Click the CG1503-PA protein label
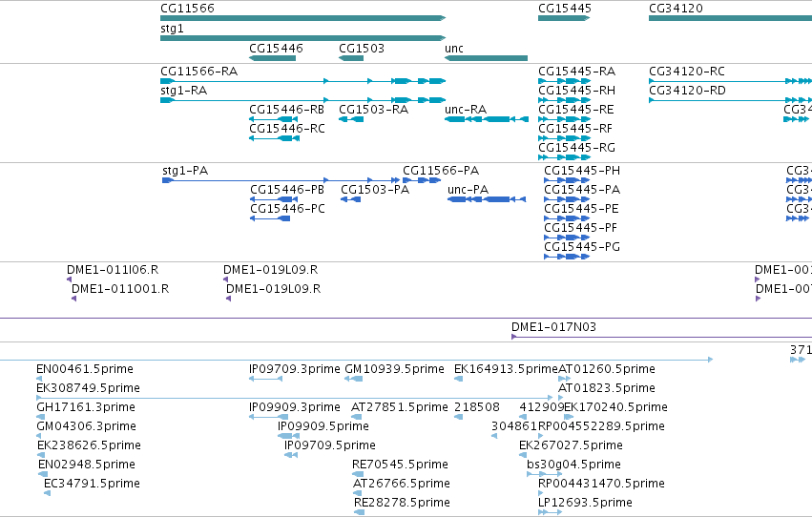Viewport: 812px width, 517px height. (x=375, y=190)
